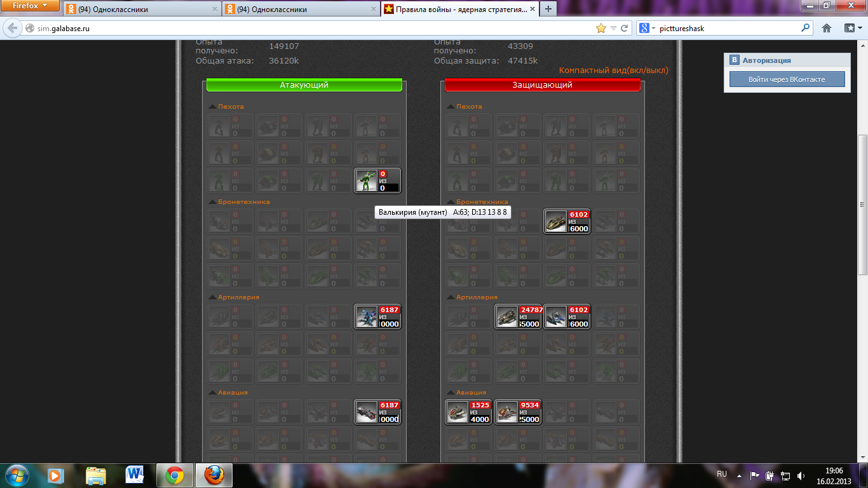Click the defender experience value 43309

pos(520,46)
